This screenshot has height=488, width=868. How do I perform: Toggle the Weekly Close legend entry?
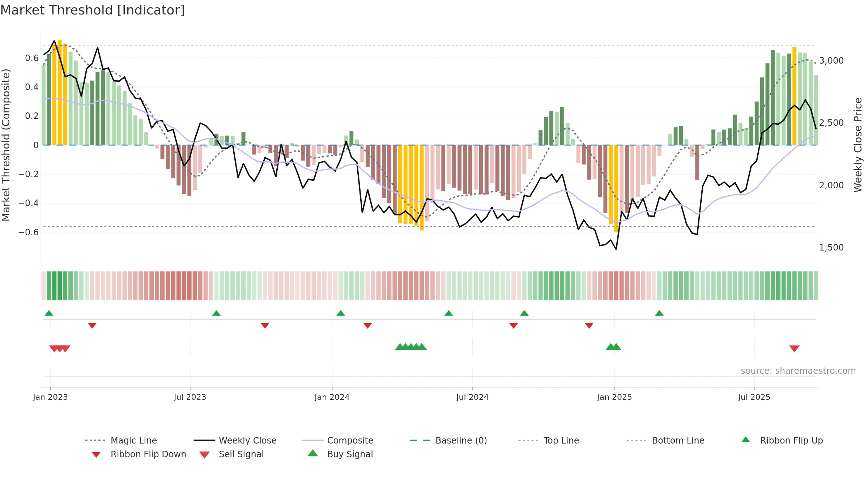235,440
